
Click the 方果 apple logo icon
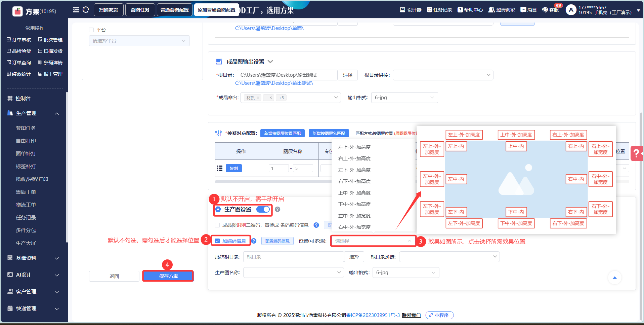point(17,11)
